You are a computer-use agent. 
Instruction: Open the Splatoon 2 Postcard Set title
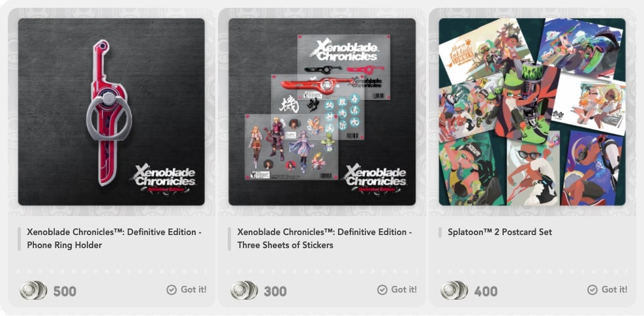[498, 232]
